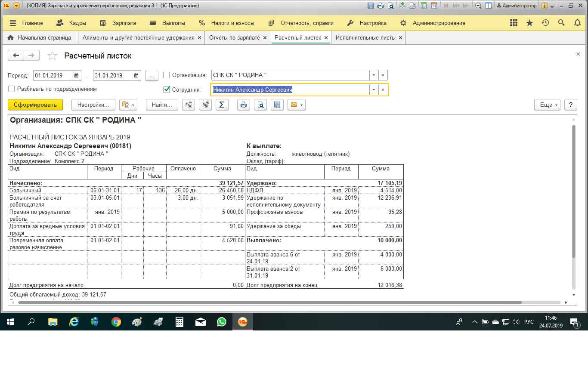Enable the Организация checkbox
The image size is (588, 392).
[x=167, y=75]
